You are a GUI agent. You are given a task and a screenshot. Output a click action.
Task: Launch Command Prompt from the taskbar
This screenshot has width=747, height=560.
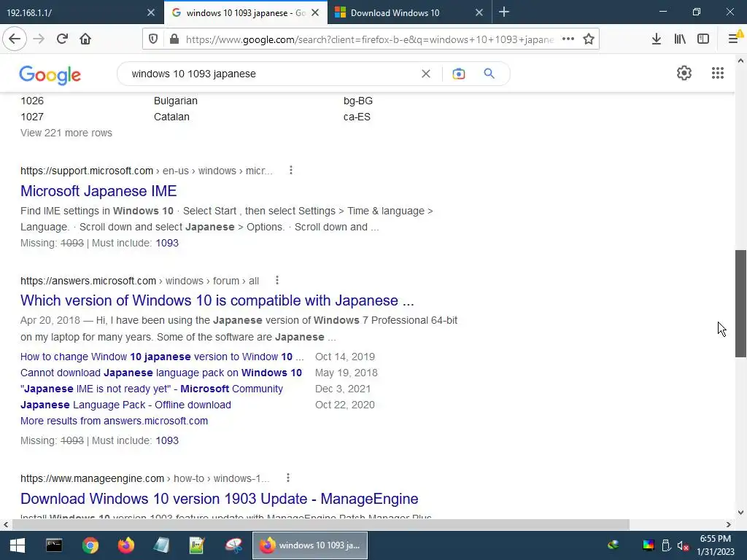coord(54,545)
